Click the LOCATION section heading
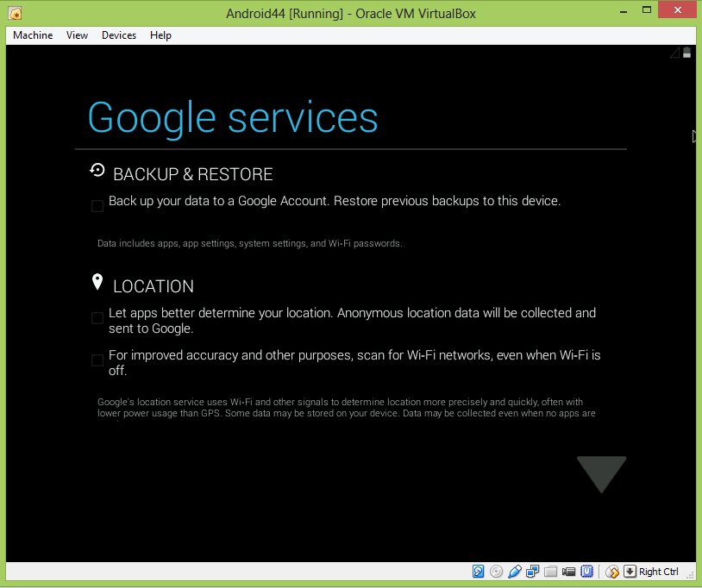Screen dimensions: 702x588 154,286
